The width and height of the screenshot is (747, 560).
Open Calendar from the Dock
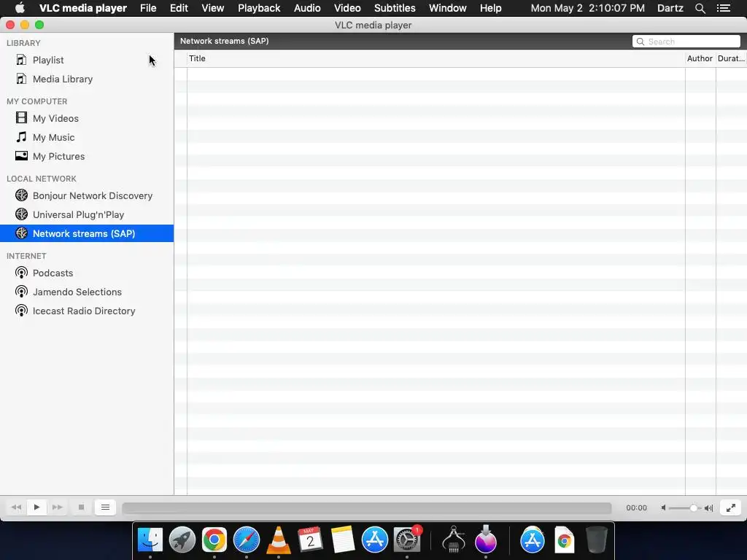click(x=310, y=540)
